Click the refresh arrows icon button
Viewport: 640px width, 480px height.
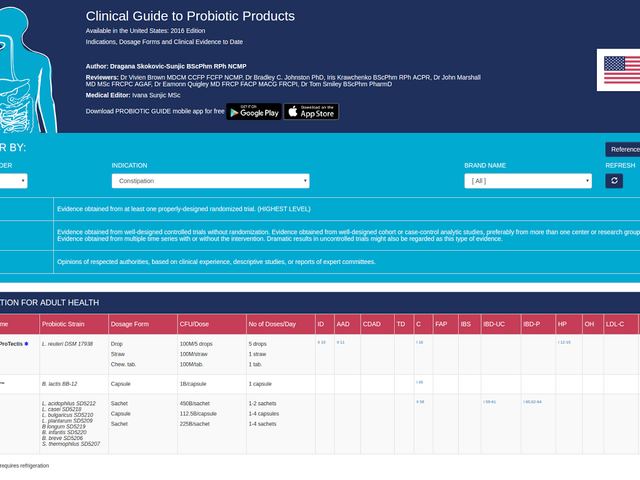(x=614, y=181)
